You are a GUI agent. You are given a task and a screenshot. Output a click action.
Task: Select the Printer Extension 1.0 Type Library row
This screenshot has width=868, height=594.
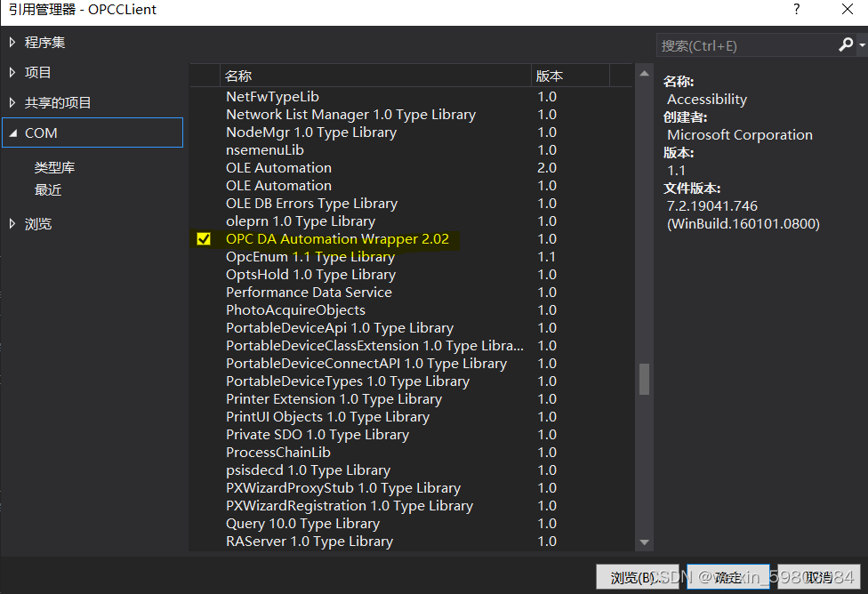(x=334, y=398)
